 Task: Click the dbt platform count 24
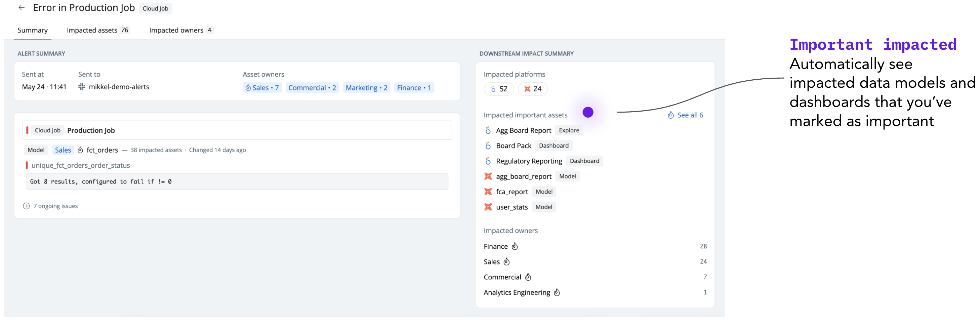[533, 89]
